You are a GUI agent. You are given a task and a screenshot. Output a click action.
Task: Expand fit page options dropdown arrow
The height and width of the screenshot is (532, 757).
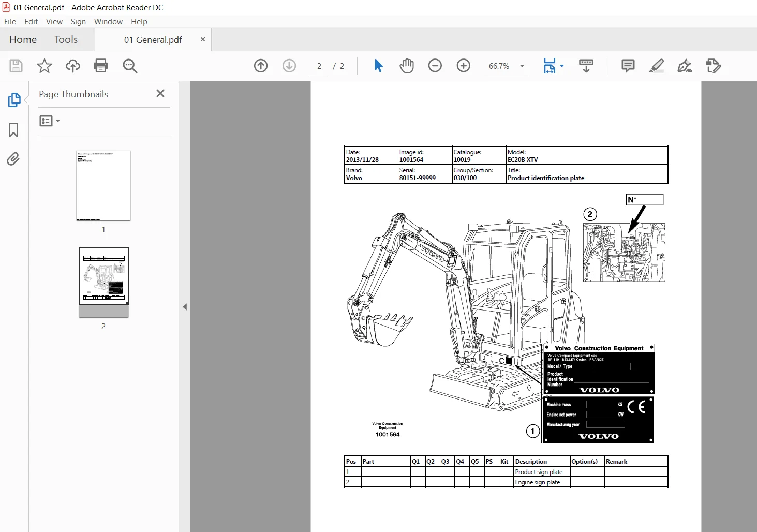tap(562, 66)
